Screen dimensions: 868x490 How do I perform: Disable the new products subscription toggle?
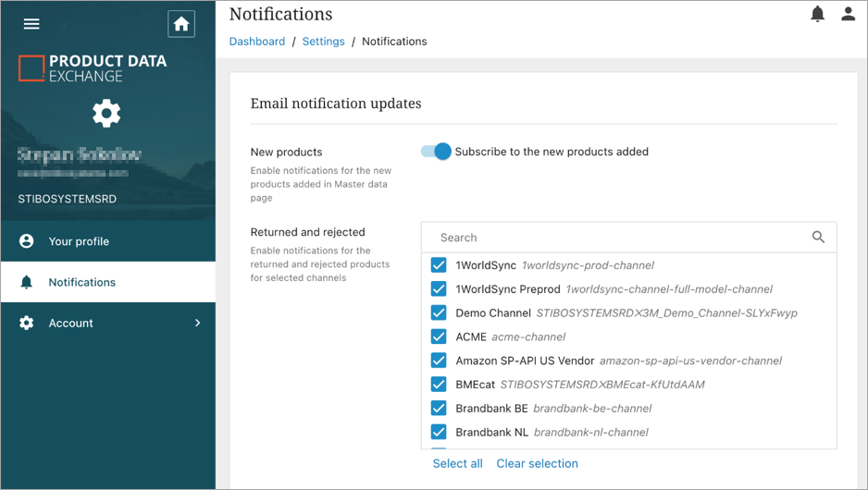pyautogui.click(x=436, y=152)
